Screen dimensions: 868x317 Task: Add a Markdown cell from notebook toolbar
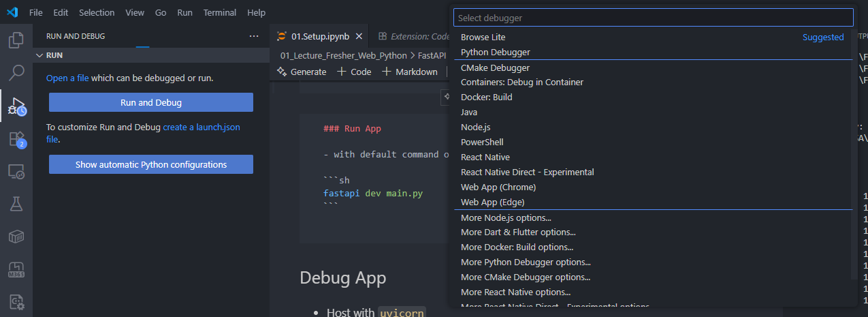point(409,72)
